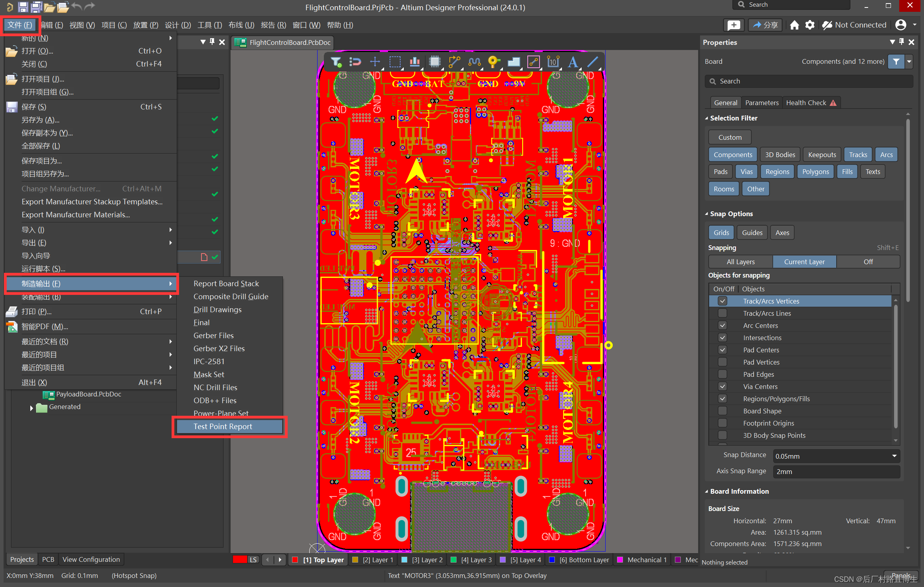
Task: Select the Place String text tool
Action: 573,62
